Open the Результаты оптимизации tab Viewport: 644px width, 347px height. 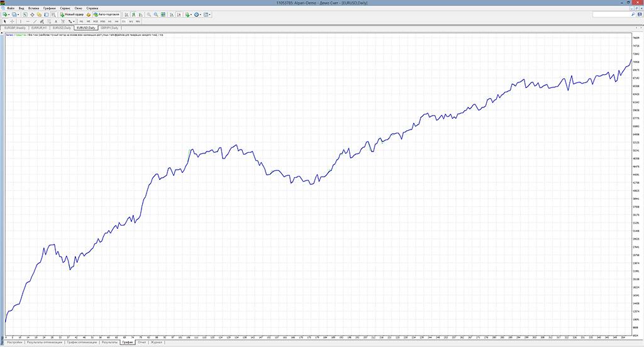point(45,342)
